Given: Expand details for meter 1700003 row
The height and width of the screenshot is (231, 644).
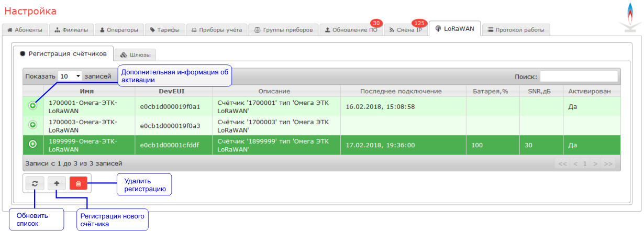Looking at the screenshot, I should [32, 125].
